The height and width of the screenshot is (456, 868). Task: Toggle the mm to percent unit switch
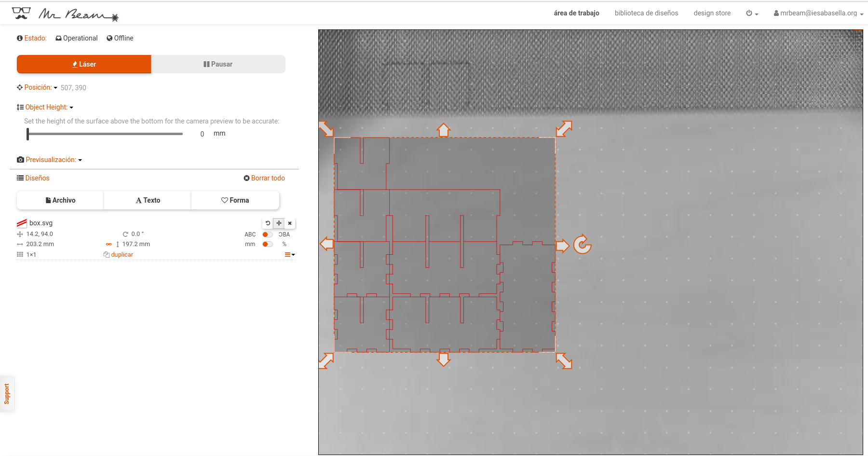pos(267,244)
